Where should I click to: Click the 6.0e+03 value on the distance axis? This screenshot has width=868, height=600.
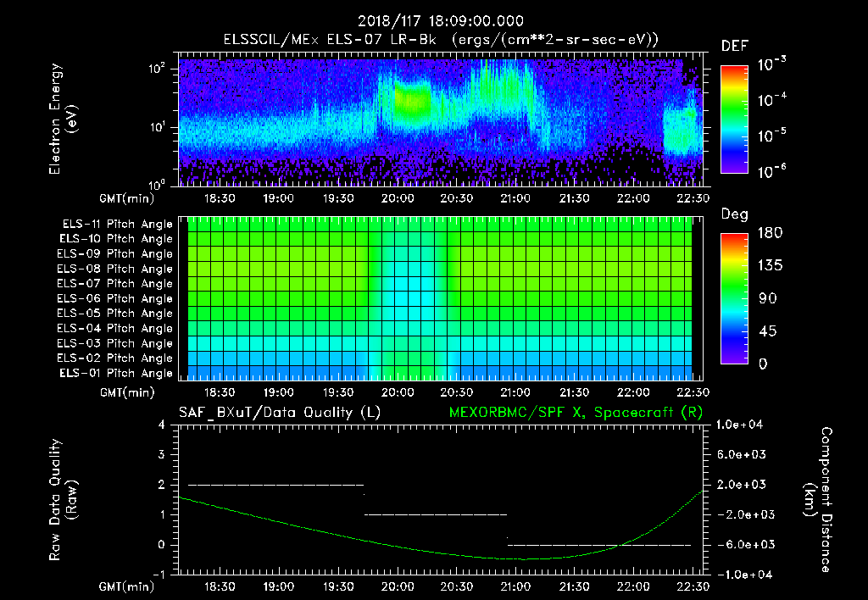point(743,454)
